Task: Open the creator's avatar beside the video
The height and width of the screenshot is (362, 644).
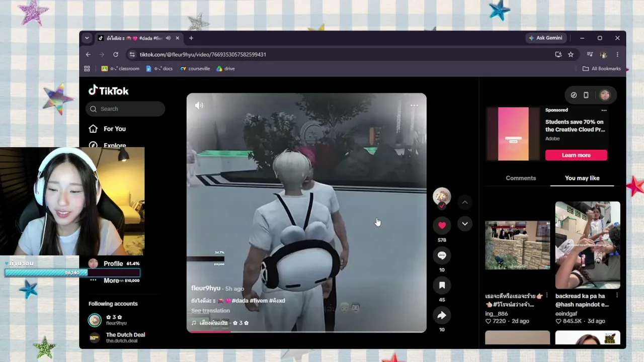Action: 442,197
